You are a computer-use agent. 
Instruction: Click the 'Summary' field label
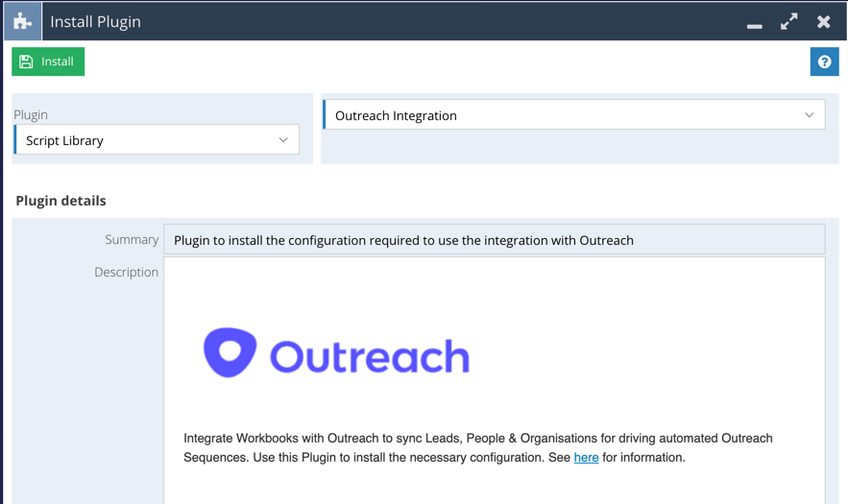tap(132, 240)
